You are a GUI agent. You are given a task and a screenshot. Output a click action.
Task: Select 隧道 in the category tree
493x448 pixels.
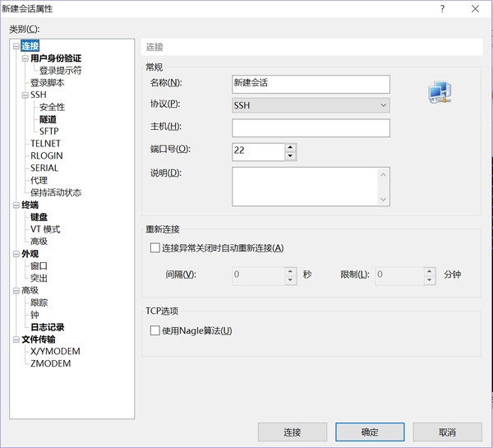point(48,119)
